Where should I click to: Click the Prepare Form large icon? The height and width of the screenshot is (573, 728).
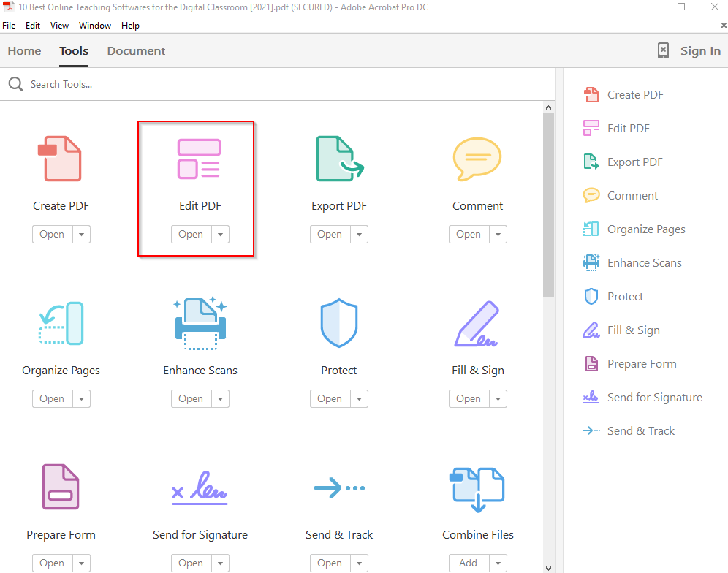point(61,487)
